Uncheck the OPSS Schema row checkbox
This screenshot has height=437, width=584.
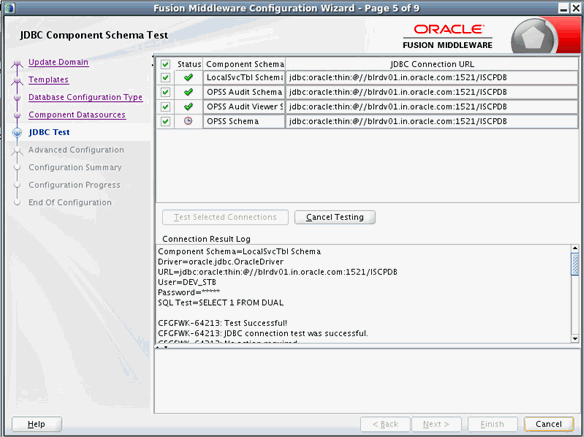click(x=165, y=121)
